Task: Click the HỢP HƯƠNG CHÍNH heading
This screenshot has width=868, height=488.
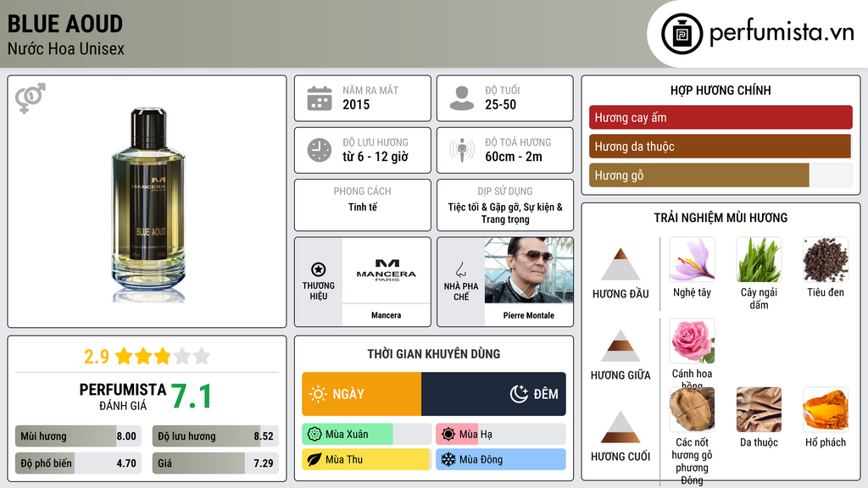Action: point(721,90)
